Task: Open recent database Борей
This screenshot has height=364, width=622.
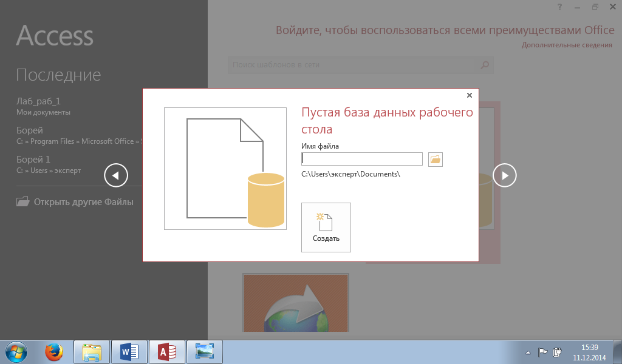Action: click(80, 135)
